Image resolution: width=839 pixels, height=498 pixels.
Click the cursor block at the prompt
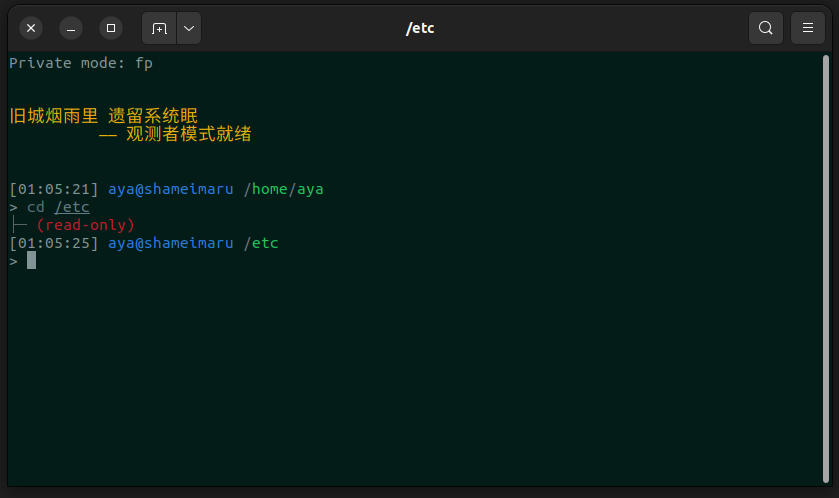[31, 261]
